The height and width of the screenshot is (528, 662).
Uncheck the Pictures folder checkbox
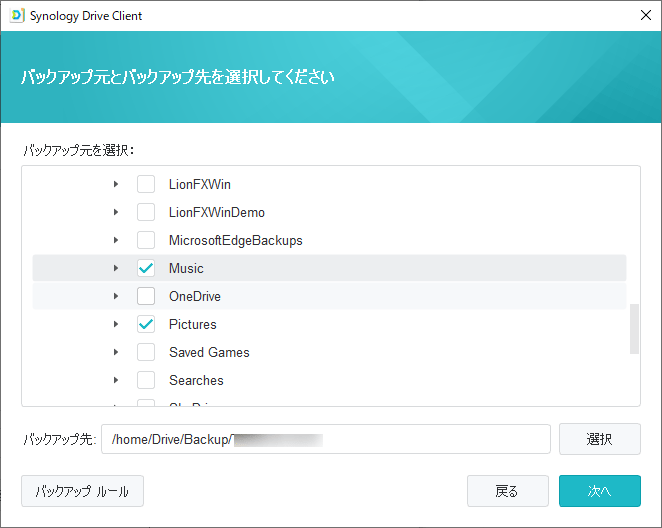[x=146, y=324]
